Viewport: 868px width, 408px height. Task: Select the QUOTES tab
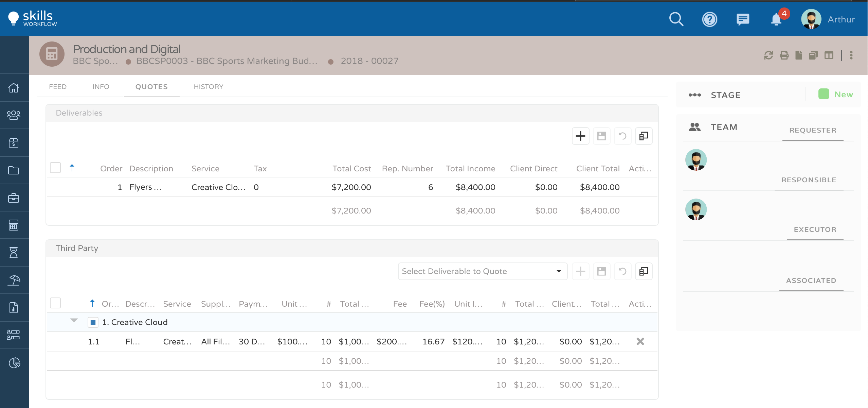coord(151,87)
